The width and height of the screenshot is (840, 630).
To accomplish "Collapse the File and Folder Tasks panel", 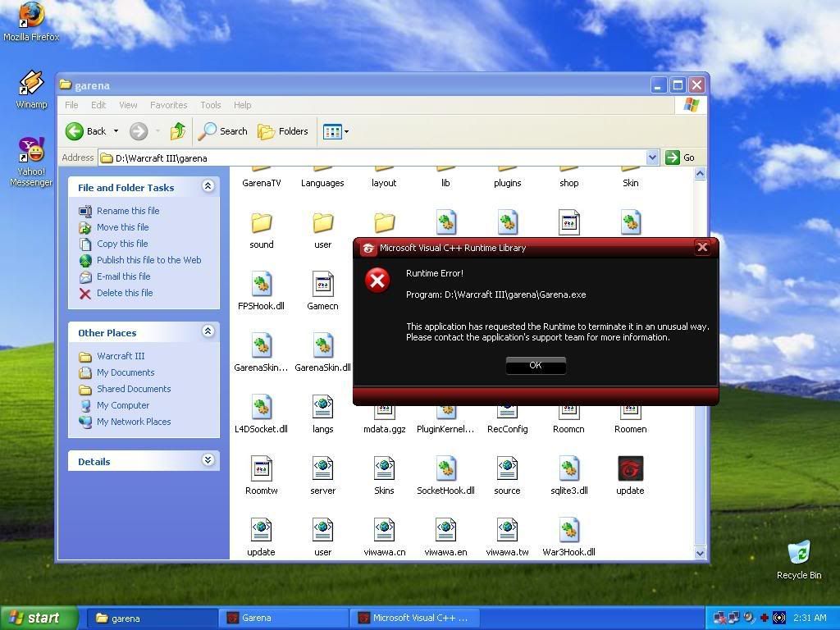I will coord(208,187).
